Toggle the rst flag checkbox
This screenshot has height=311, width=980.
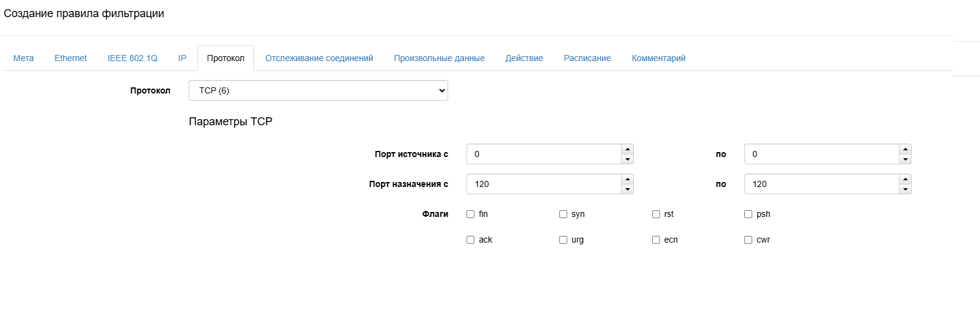pos(656,214)
